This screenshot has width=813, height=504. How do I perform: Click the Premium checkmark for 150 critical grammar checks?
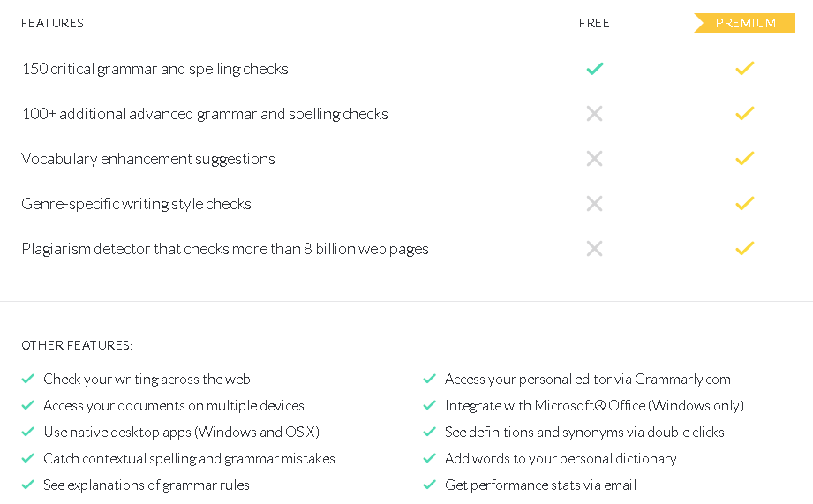pyautogui.click(x=744, y=69)
